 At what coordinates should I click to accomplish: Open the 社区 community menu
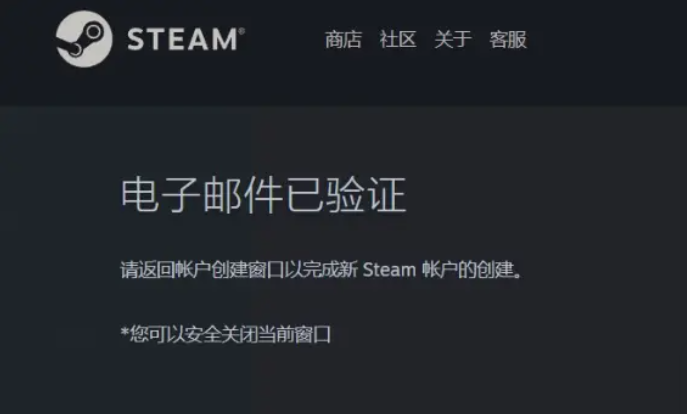click(398, 40)
